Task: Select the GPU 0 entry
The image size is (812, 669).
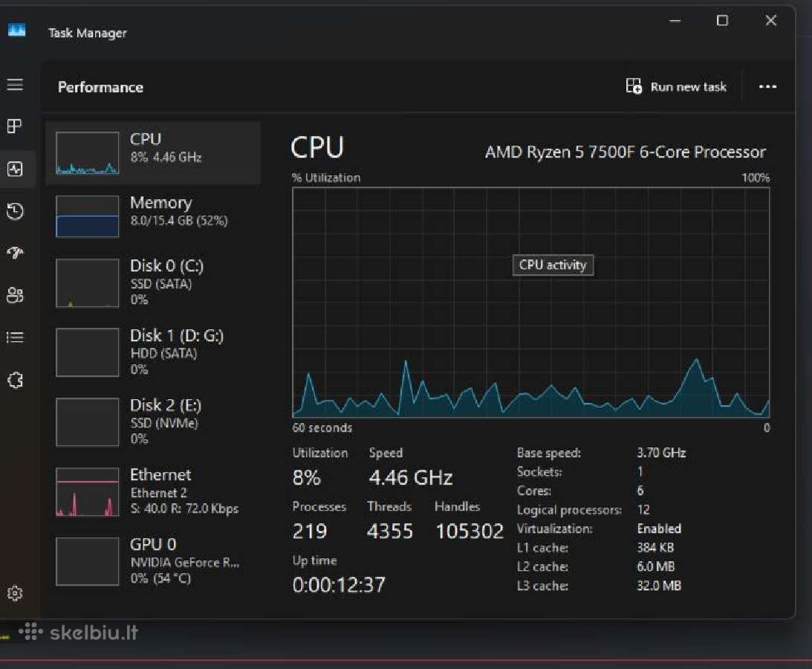Action: coord(153,561)
